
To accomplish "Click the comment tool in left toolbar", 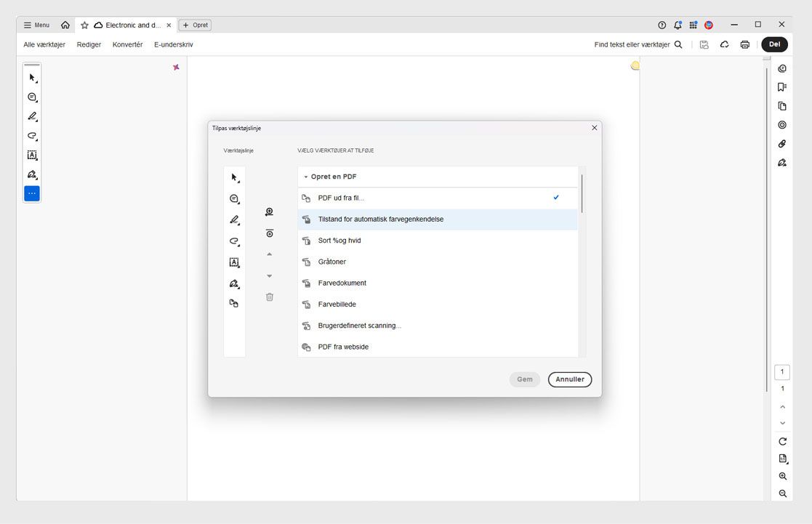I will point(32,97).
